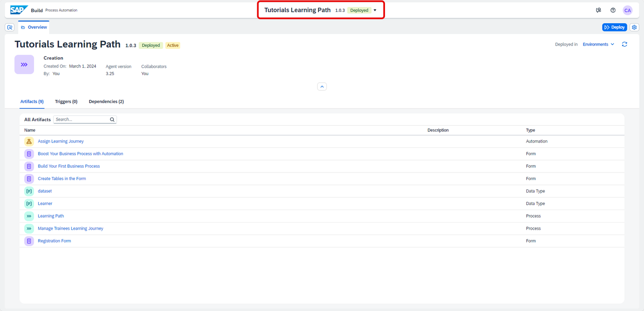Open the Learning Path process link
Viewport: 644px width, 311px height.
[51, 216]
